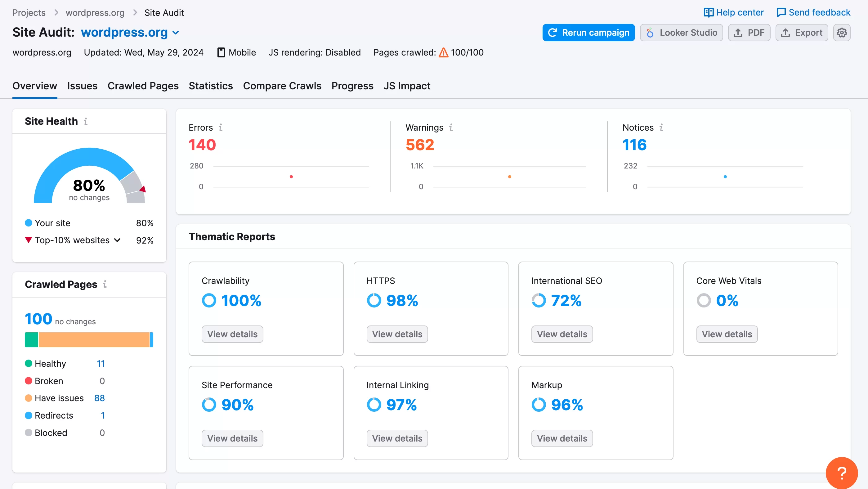Export site audit report as PDF
Viewport: 868px width, 489px height.
[x=749, y=32]
